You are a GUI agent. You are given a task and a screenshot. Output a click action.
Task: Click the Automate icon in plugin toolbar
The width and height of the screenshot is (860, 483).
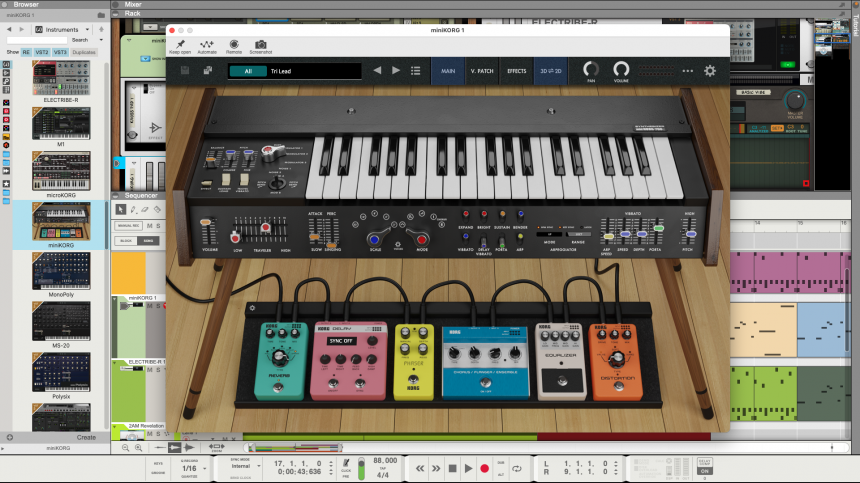tap(207, 44)
